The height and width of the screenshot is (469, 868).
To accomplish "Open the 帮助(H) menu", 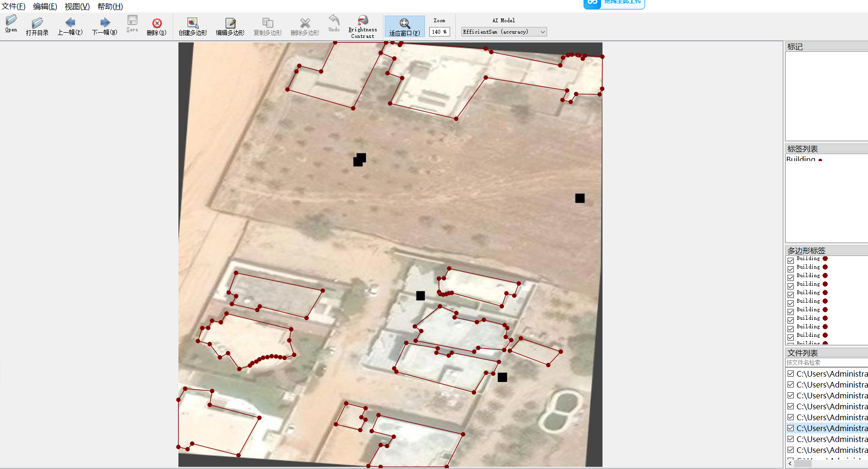I will (x=110, y=7).
